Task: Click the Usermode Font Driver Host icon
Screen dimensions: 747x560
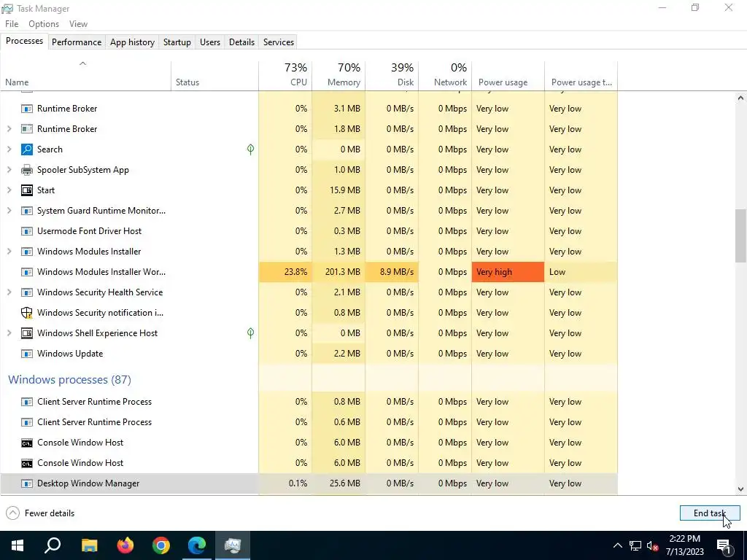Action: (x=27, y=231)
